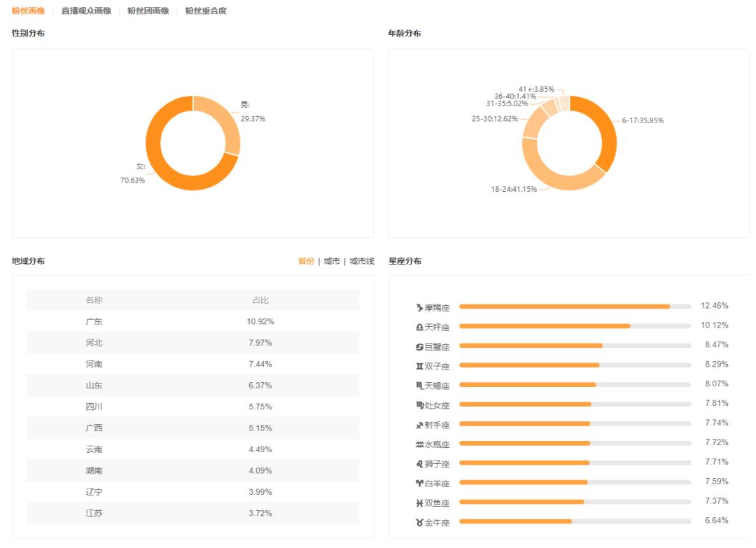
Task: Click the Leo (狮子座) zodiac icon
Action: 419,464
